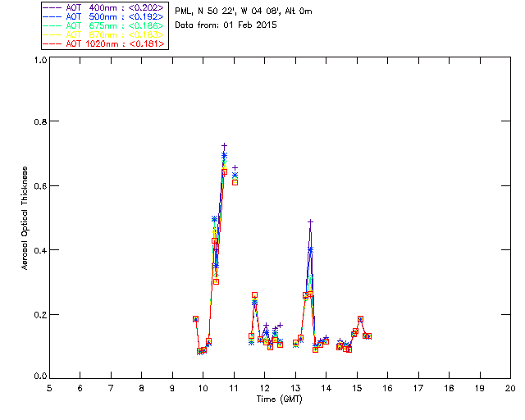Click the 0.0 y-axis tick label
The width and height of the screenshot is (525, 420).
[40, 377]
